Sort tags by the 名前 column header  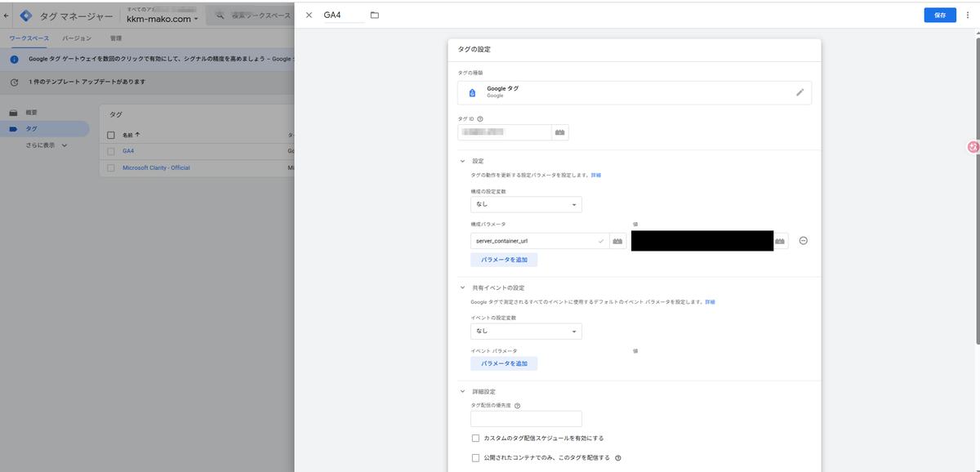tap(131, 135)
